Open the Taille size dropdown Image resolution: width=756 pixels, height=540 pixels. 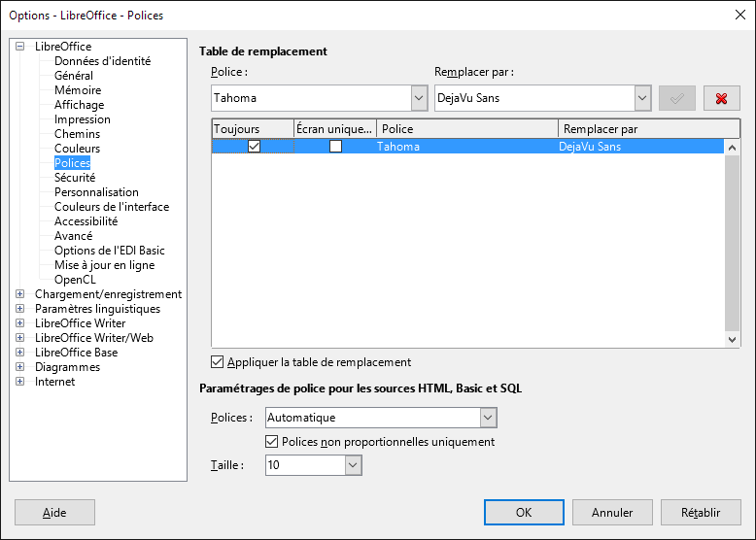[353, 465]
